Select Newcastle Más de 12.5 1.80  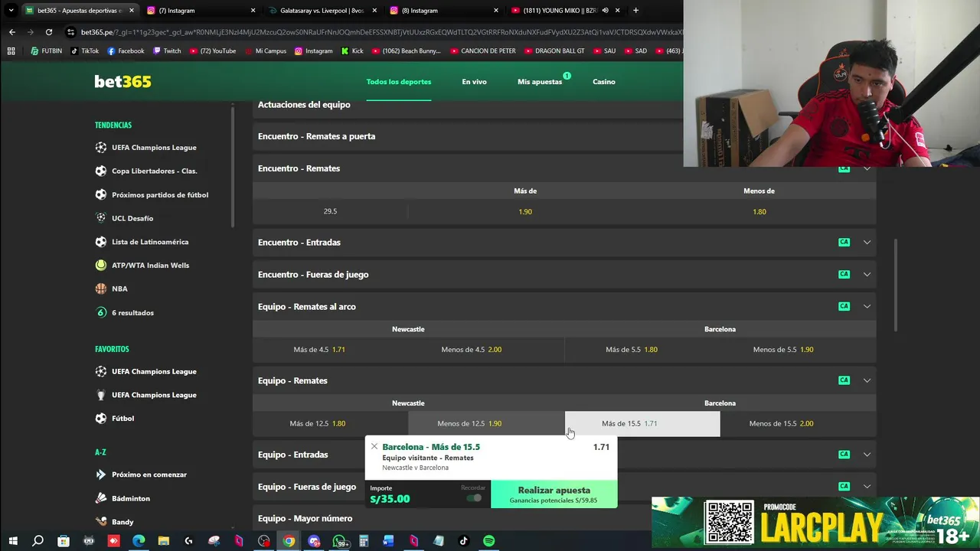(330, 424)
